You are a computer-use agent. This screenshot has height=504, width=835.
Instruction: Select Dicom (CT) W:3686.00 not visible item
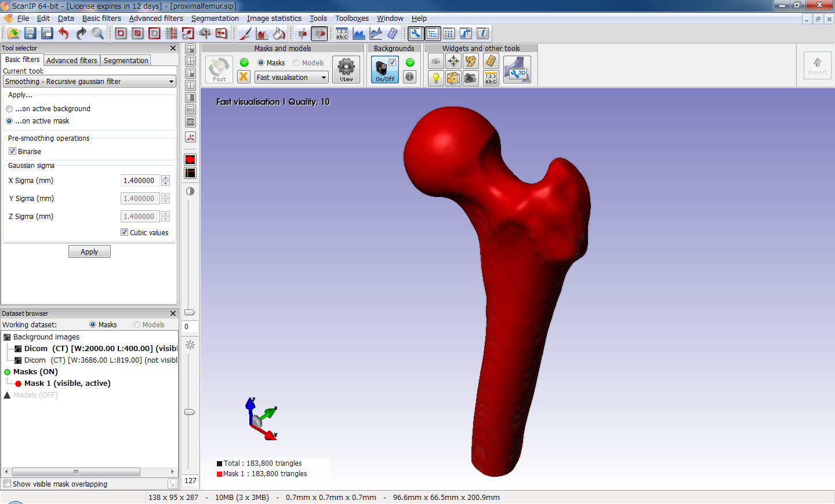[x=100, y=360]
